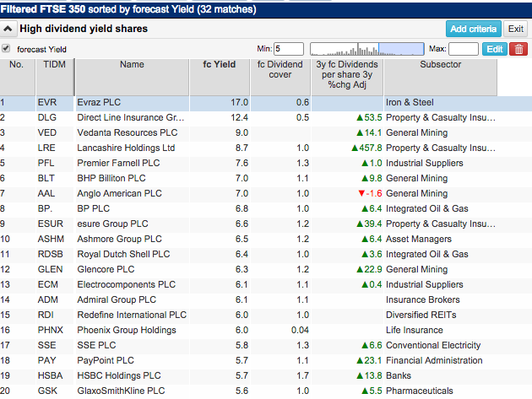This screenshot has width=532, height=399.
Task: Click the 17.0 fc Yield value
Action: tap(240, 102)
